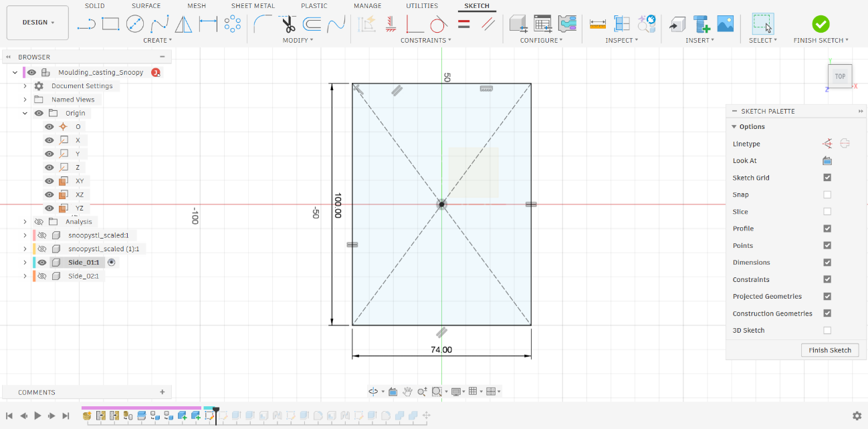The height and width of the screenshot is (429, 868).
Task: Collapse the Sketch Palette Options section
Action: (734, 126)
